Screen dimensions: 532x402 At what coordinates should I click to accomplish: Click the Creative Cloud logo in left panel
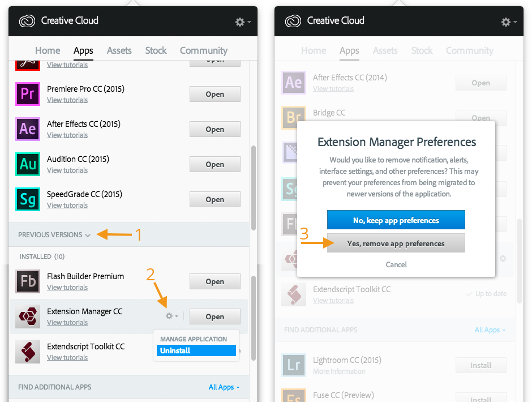27,21
